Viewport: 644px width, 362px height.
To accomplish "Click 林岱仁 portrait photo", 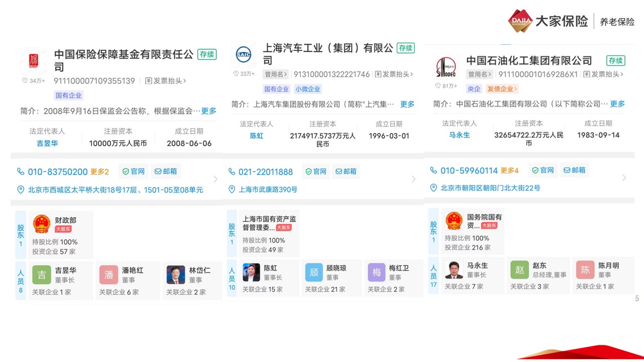I will click(x=176, y=275).
